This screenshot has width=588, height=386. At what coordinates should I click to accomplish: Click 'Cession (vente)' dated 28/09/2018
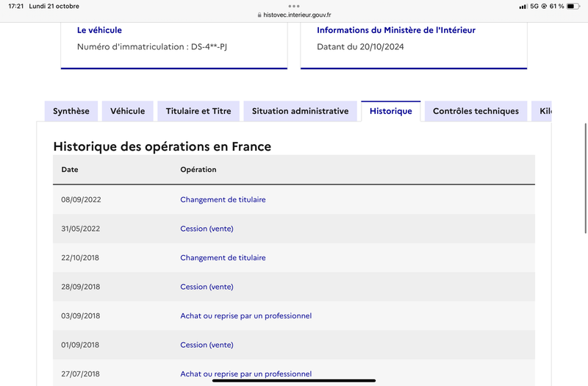207,287
